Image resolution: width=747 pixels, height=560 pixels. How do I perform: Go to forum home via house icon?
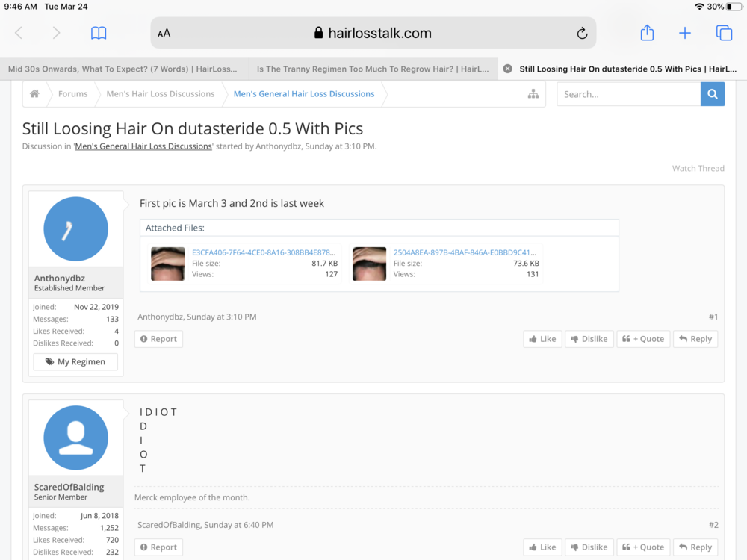[x=34, y=94]
